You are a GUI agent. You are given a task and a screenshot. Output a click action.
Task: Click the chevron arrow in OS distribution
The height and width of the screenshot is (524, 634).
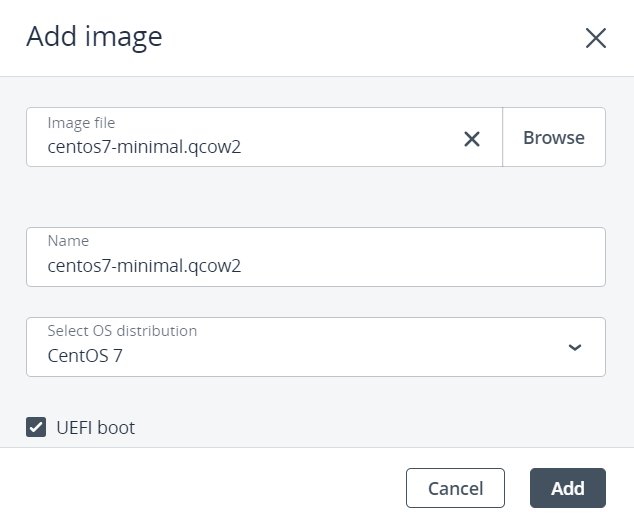pyautogui.click(x=574, y=347)
